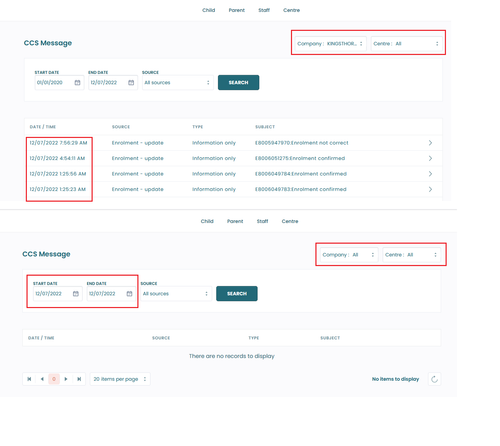Viewport: 500px width, 446px height.
Task: Select subject E8006049783:Enrolment confirmed
Action: pyautogui.click(x=301, y=189)
